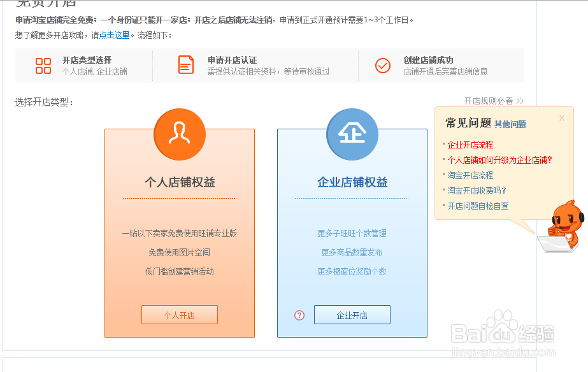Click the text 更多子旺旺个数管理

click(352, 233)
